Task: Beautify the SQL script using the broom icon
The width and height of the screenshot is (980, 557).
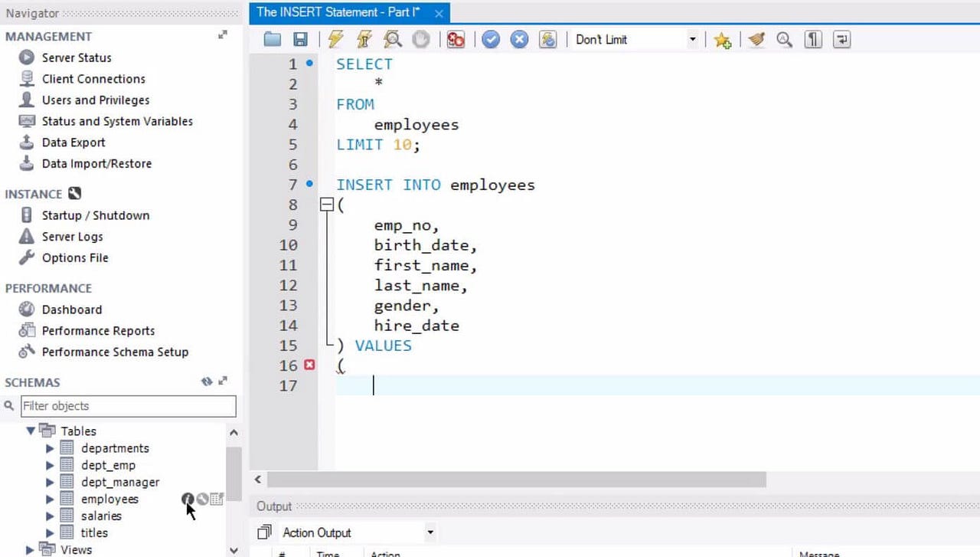Action: coord(756,38)
